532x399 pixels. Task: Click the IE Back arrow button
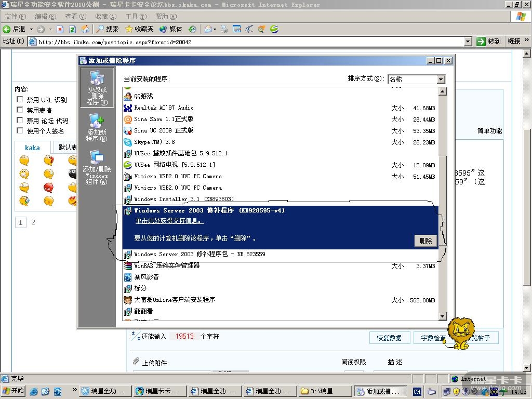click(x=14, y=29)
